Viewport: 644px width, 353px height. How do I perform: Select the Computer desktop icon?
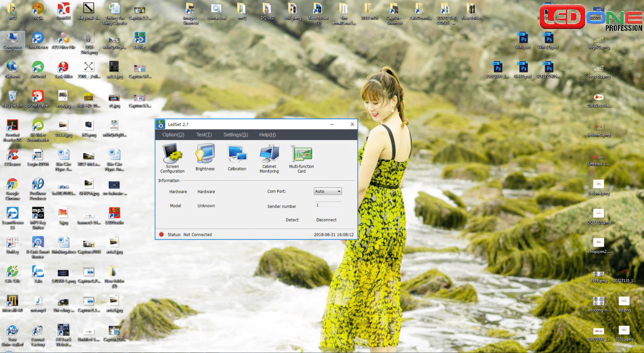click(x=12, y=41)
